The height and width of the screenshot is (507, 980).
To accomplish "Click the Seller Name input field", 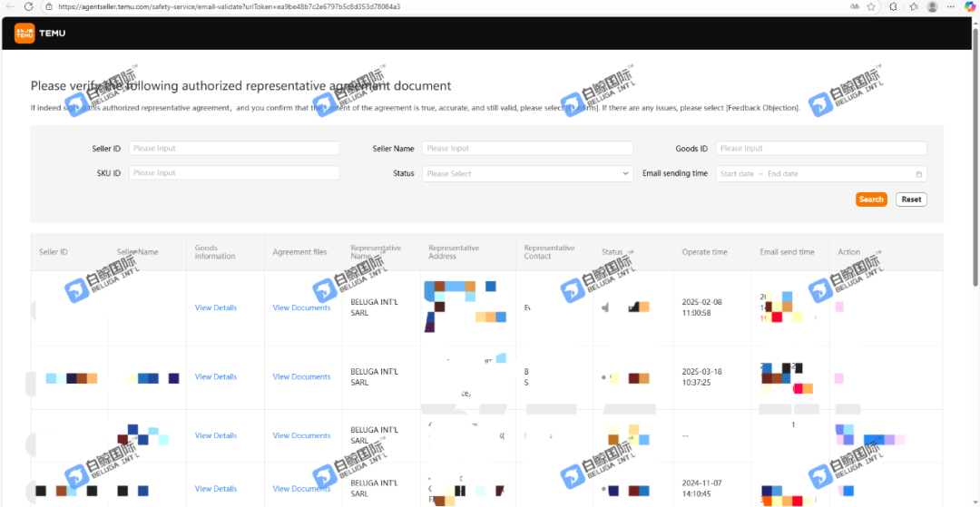I will [527, 149].
